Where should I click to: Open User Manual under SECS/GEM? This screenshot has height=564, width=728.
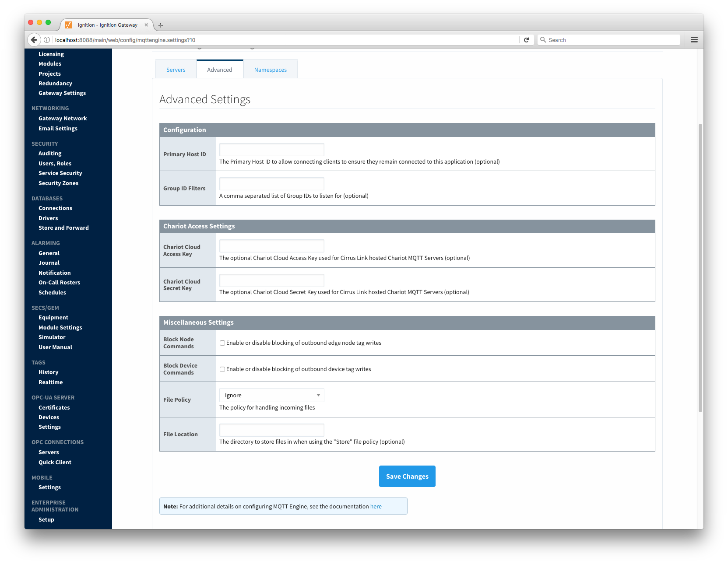55,347
